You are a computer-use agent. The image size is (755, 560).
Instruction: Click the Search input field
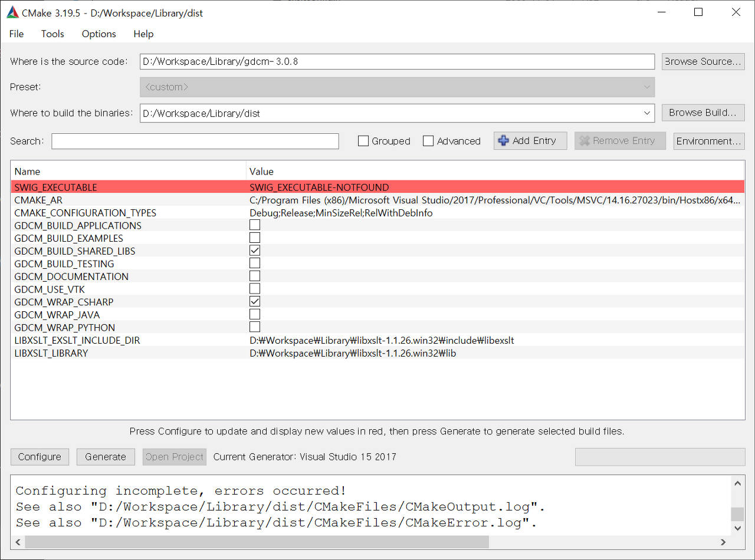pos(195,141)
